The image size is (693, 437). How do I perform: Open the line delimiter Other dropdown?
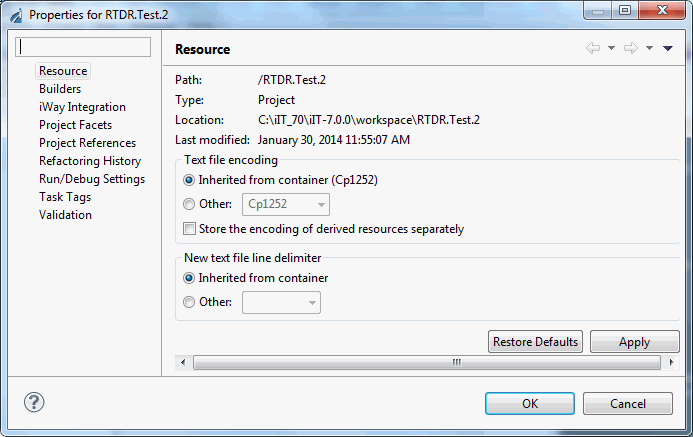(x=281, y=303)
